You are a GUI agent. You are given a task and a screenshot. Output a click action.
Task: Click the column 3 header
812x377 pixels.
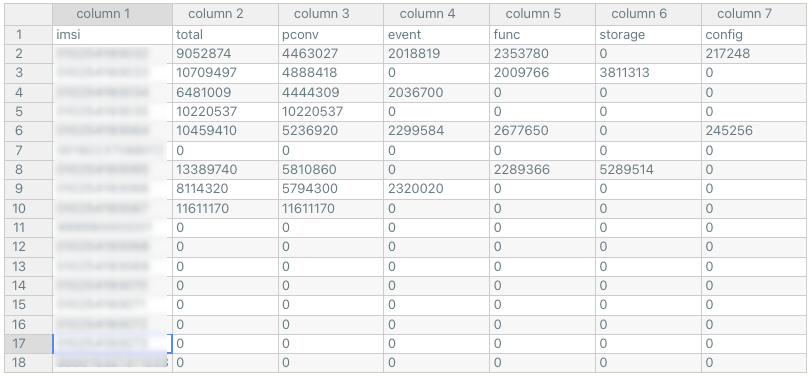(x=331, y=14)
